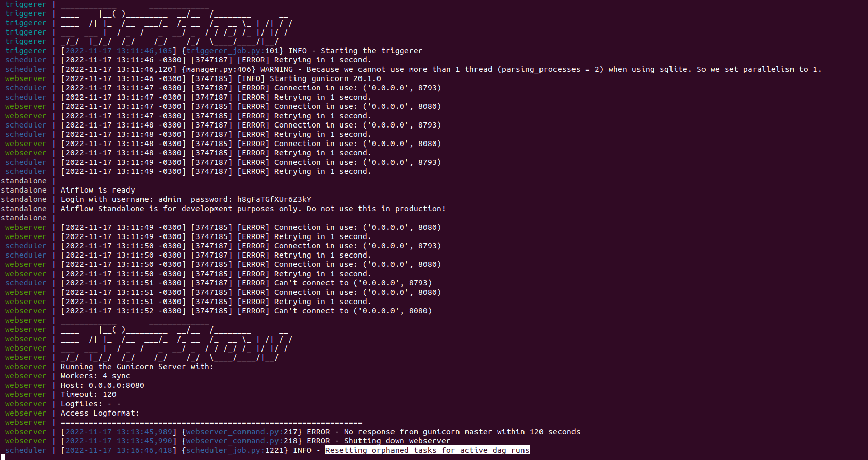
Task: Click 'Login with username: admin' text
Action: (121, 199)
